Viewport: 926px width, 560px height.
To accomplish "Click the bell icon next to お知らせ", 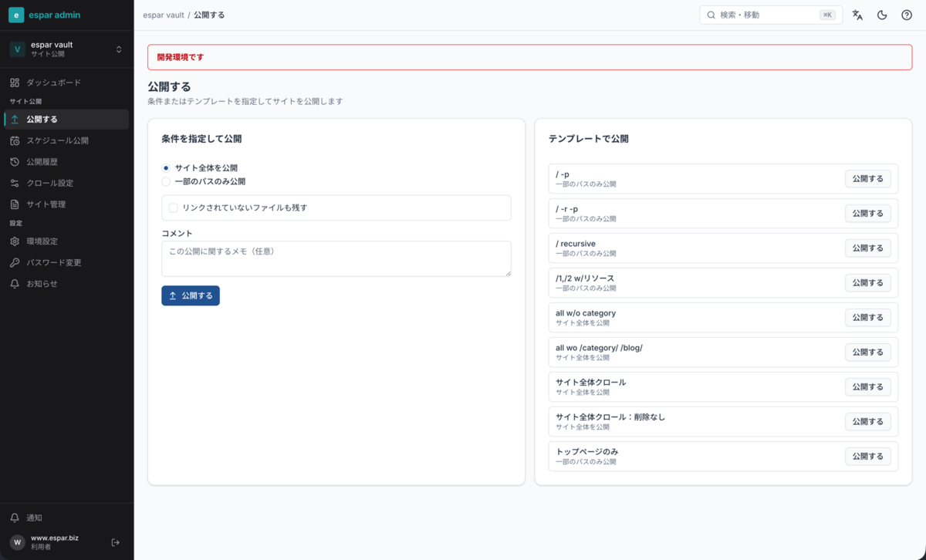I will (15, 284).
